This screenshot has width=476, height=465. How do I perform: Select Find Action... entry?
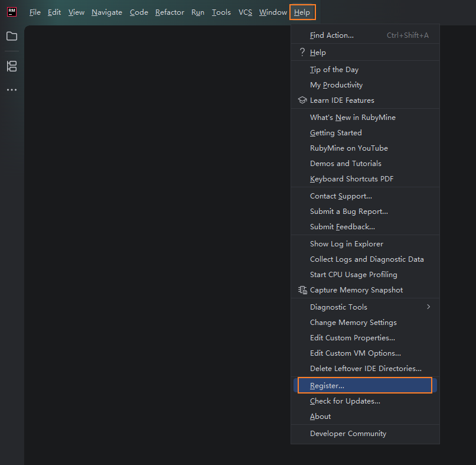pyautogui.click(x=365, y=35)
